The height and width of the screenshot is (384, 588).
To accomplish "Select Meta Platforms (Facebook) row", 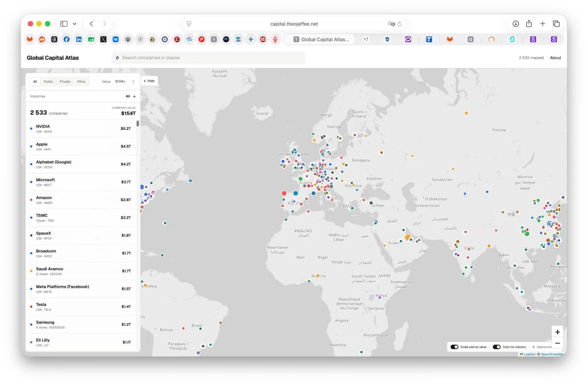I will click(82, 289).
